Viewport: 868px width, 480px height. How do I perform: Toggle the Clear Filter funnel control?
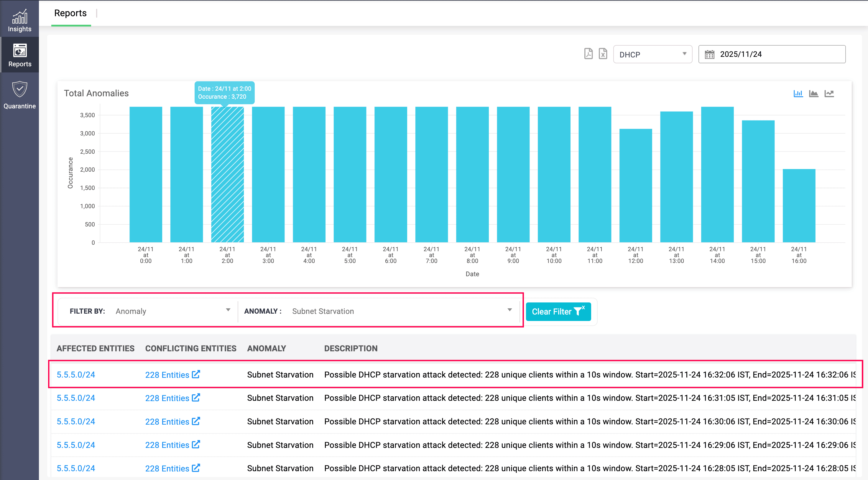579,311
